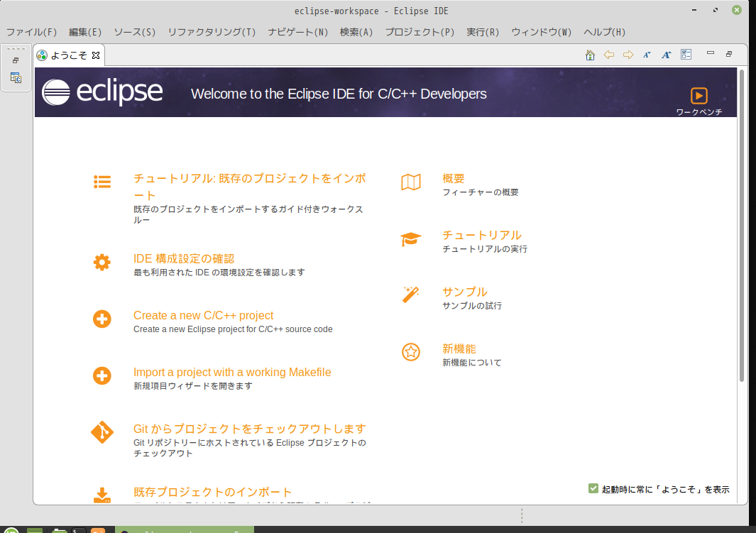Select the ようこそ tab
This screenshot has width=756, height=533.
pyautogui.click(x=68, y=55)
